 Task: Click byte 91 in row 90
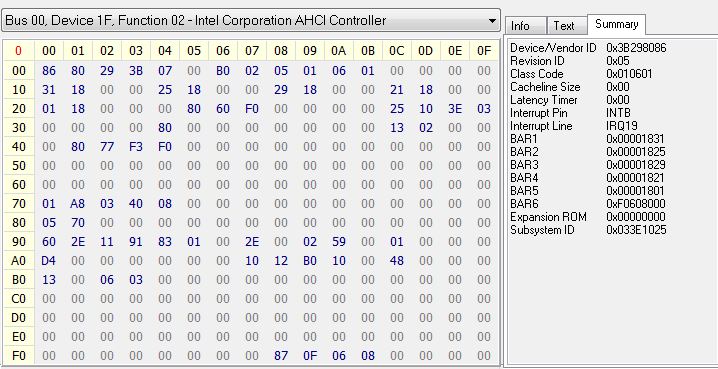coord(136,241)
